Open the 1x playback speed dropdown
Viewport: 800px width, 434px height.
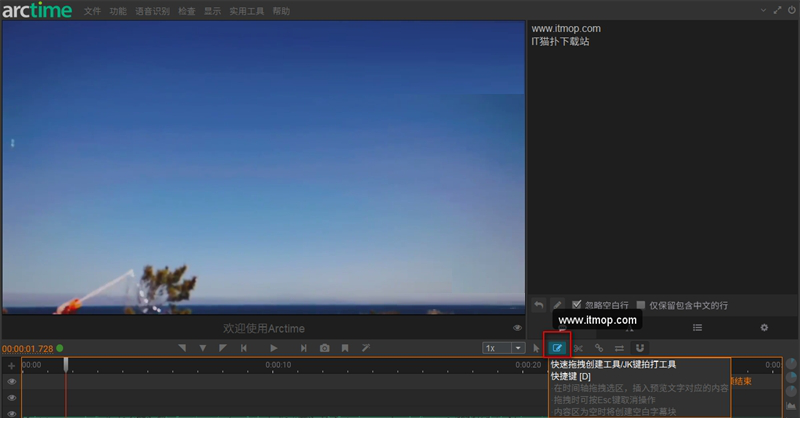point(518,348)
